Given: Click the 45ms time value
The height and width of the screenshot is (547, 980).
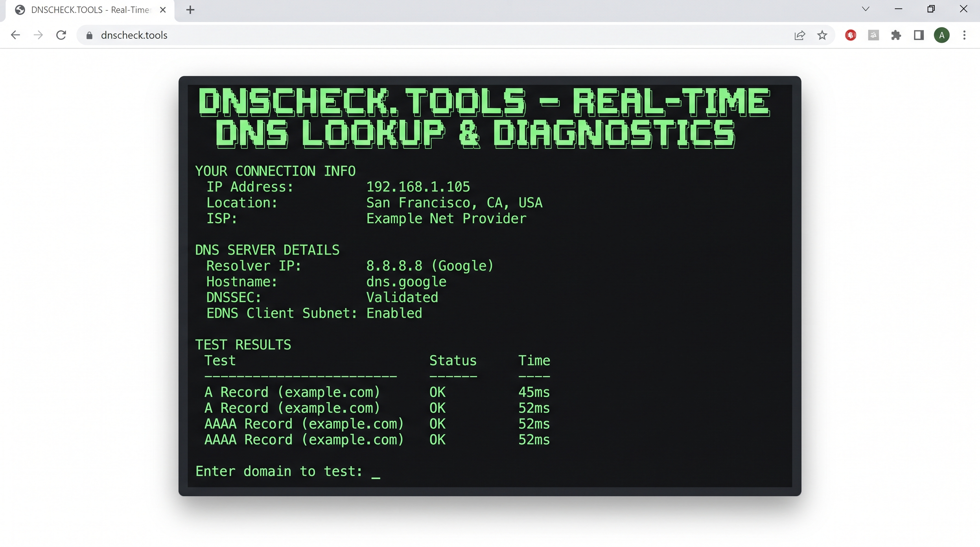Looking at the screenshot, I should tap(534, 392).
